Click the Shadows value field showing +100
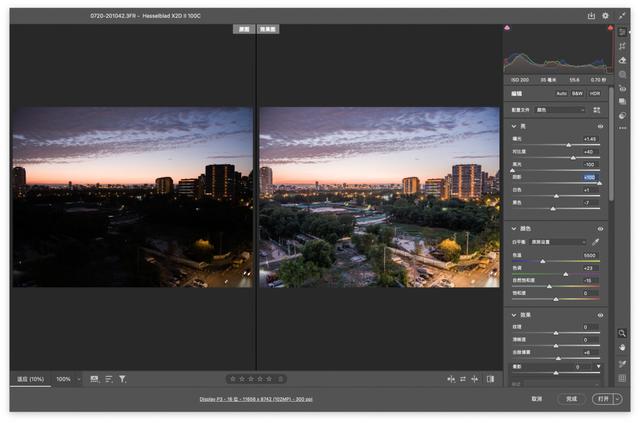Image resolution: width=640 pixels, height=423 pixels. (x=590, y=177)
